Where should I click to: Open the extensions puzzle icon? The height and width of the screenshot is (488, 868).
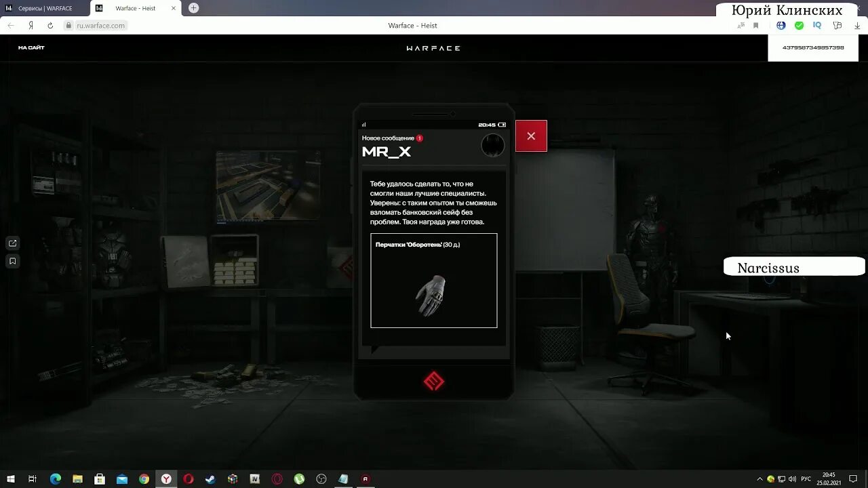click(x=837, y=25)
